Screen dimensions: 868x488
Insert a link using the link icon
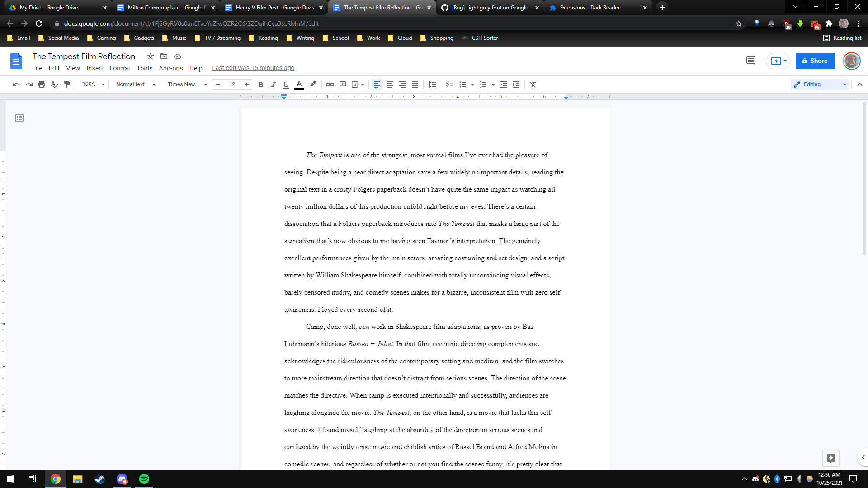[330, 84]
